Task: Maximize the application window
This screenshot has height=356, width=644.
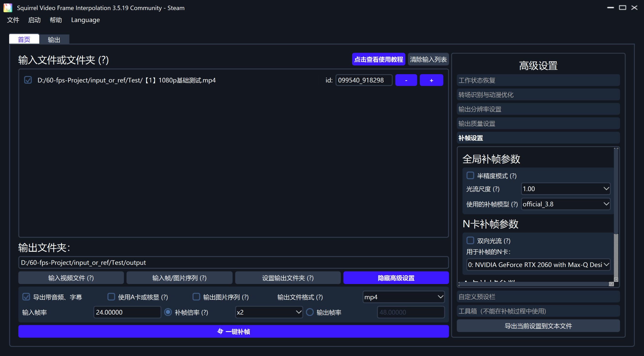Action: pos(622,8)
